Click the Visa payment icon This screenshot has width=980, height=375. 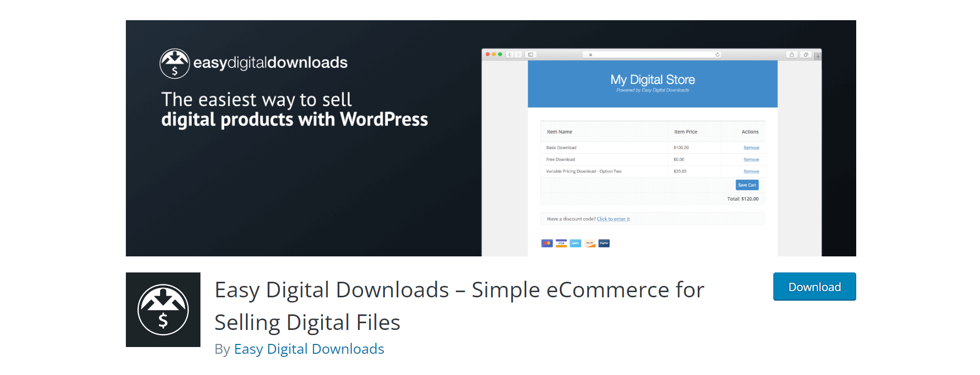click(x=561, y=243)
